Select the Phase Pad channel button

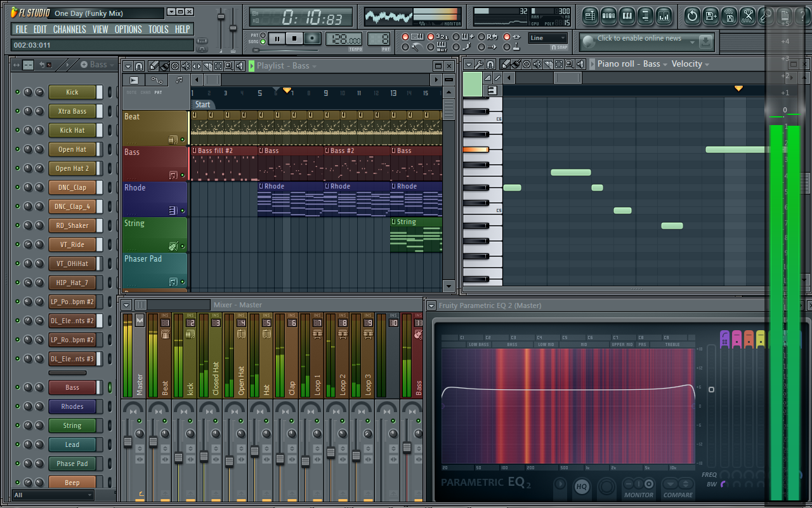(72, 464)
